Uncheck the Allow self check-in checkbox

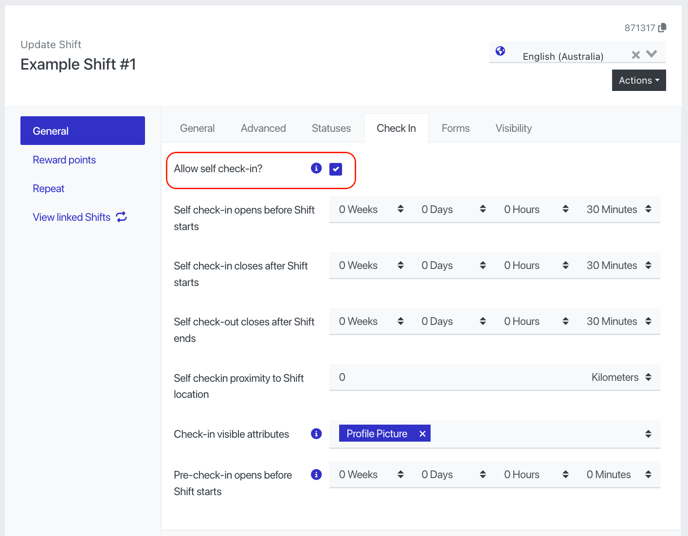point(336,169)
